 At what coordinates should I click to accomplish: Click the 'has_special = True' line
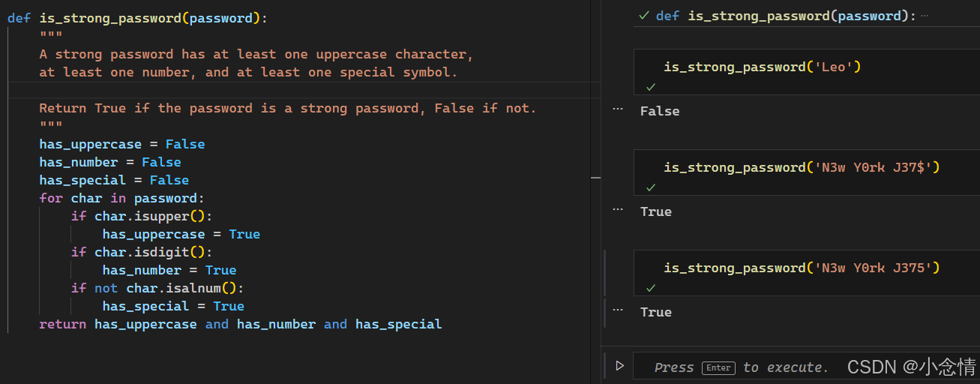tap(173, 306)
